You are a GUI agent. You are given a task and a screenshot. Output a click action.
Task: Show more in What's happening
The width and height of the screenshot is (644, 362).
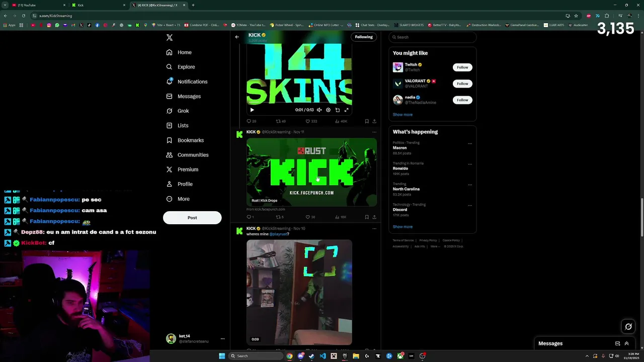click(403, 227)
